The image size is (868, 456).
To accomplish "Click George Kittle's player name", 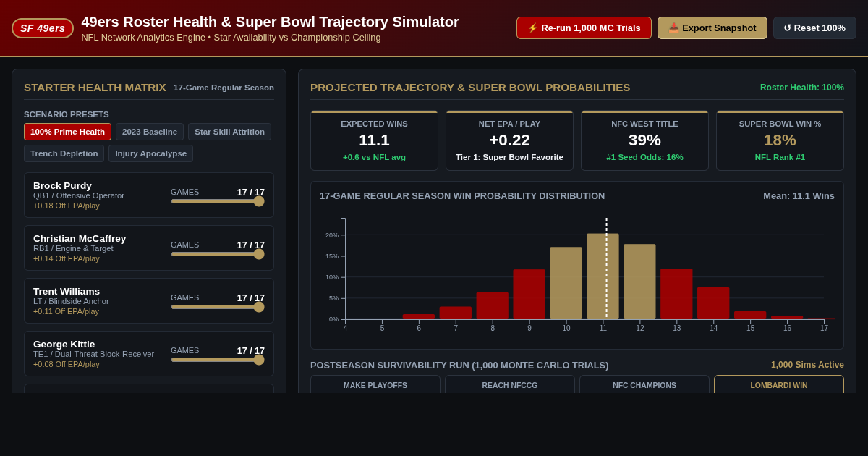I will (64, 344).
